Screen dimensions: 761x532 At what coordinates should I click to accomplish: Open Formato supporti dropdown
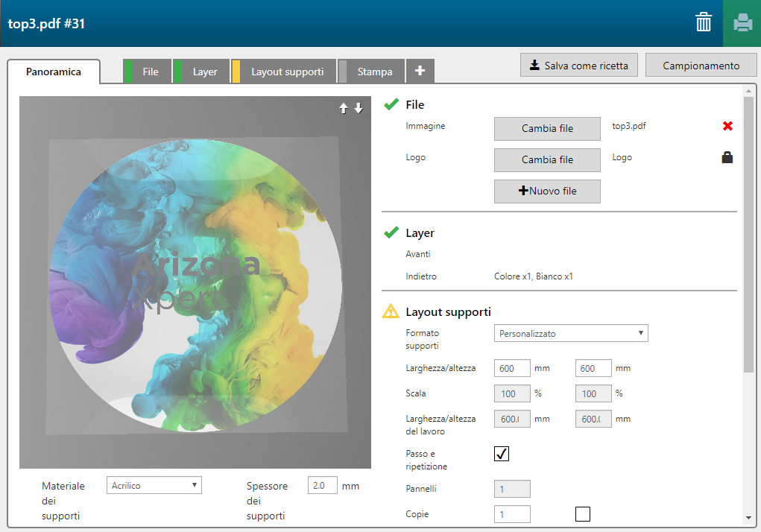571,333
